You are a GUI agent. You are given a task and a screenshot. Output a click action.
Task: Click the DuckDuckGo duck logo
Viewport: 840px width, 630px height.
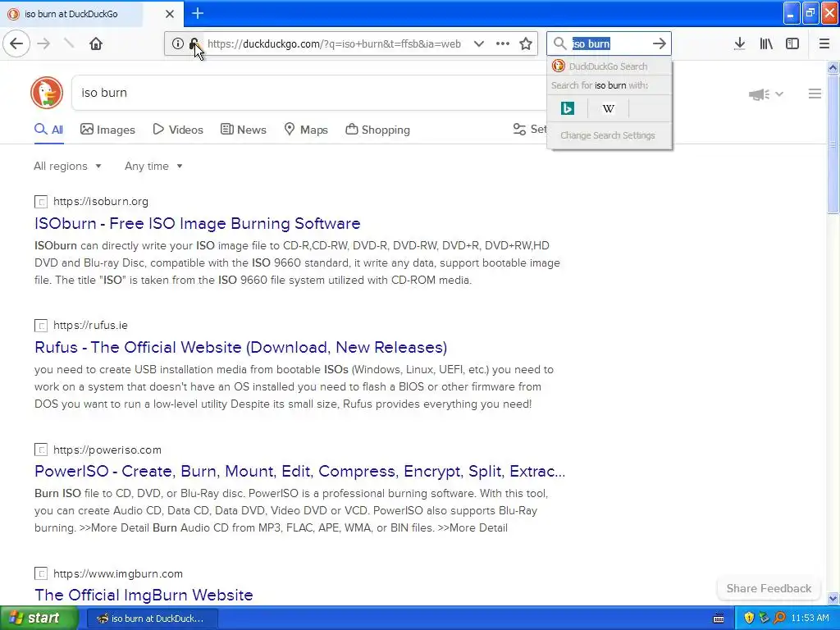(x=47, y=93)
